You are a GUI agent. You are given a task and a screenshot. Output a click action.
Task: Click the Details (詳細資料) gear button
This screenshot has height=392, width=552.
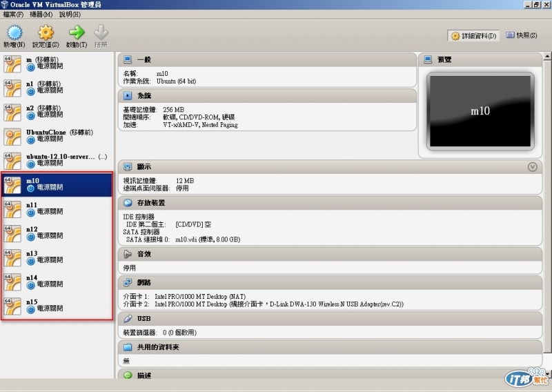coord(473,36)
